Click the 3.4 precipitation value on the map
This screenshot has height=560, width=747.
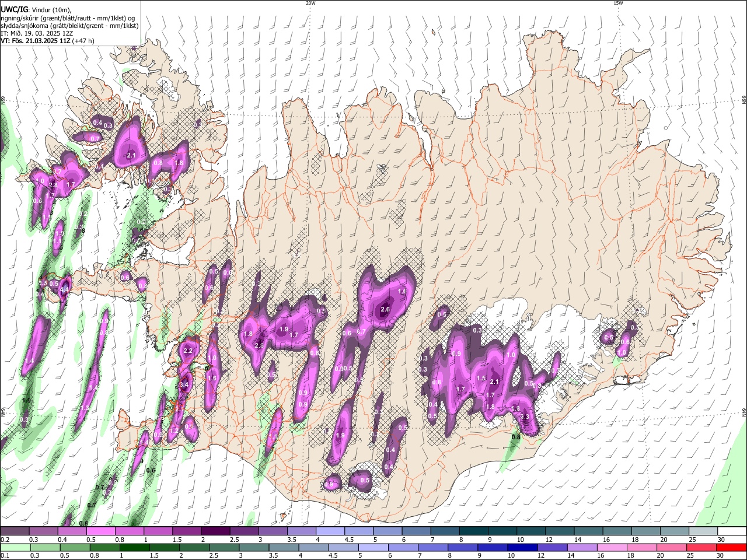184,385
